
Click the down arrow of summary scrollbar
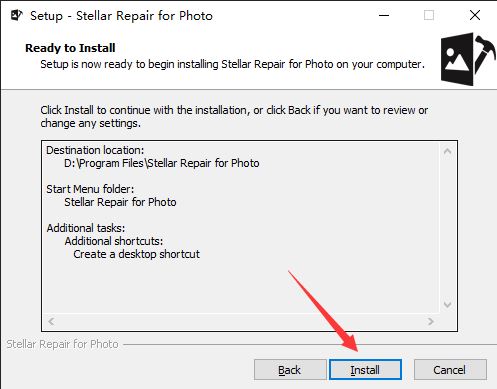(448, 305)
